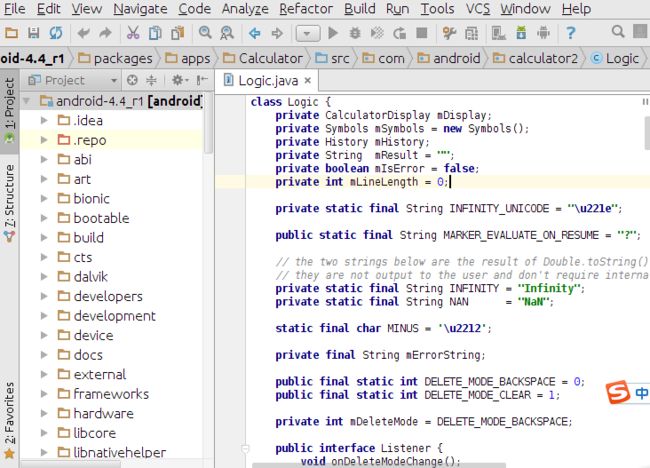650x468 pixels.
Task: Open the Project view dropdown
Action: (73, 80)
